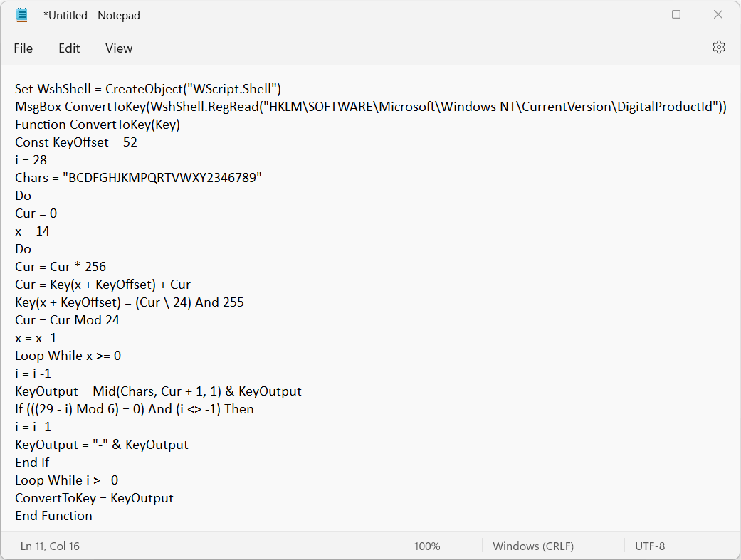Open the File menu
Image resolution: width=741 pixels, height=560 pixels.
(x=23, y=48)
